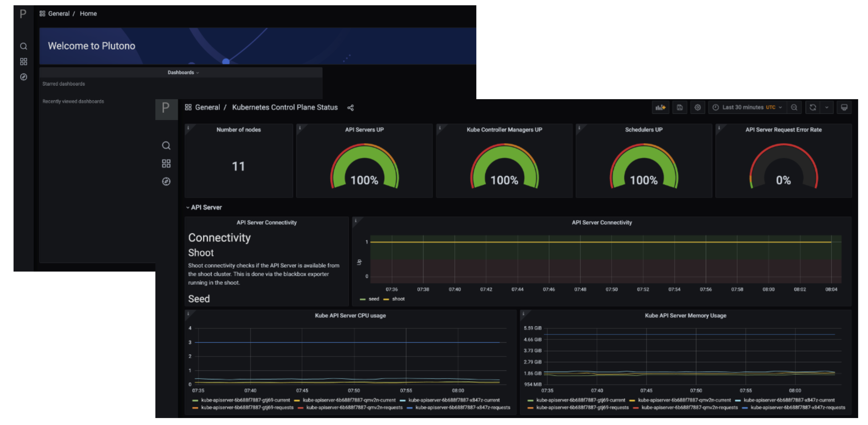Viewport: 868px width, 425px height.
Task: Click General breadcrumb in Kubernetes dashboard
Action: [x=207, y=107]
